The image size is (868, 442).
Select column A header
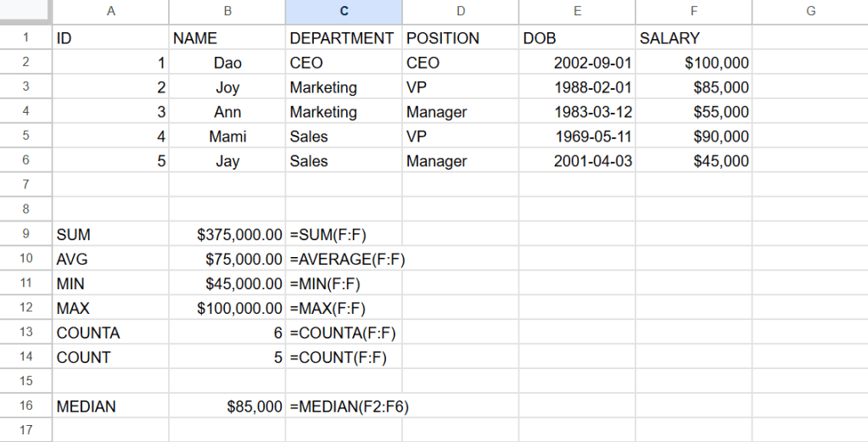point(110,11)
